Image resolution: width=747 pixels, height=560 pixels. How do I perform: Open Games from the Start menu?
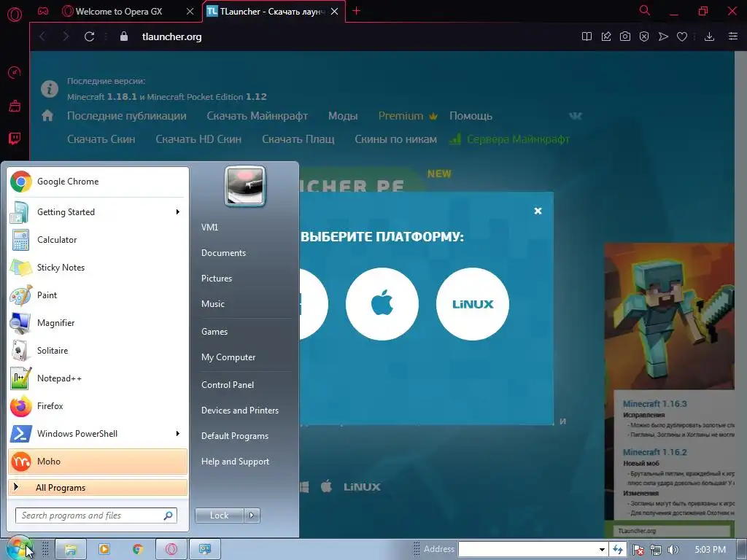214,332
